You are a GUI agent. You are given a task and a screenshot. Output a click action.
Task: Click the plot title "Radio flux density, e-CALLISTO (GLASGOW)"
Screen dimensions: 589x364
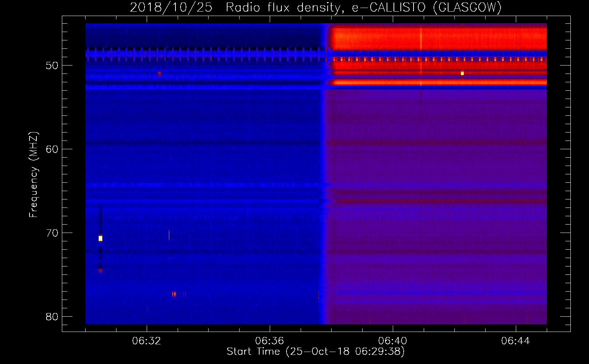pos(364,7)
